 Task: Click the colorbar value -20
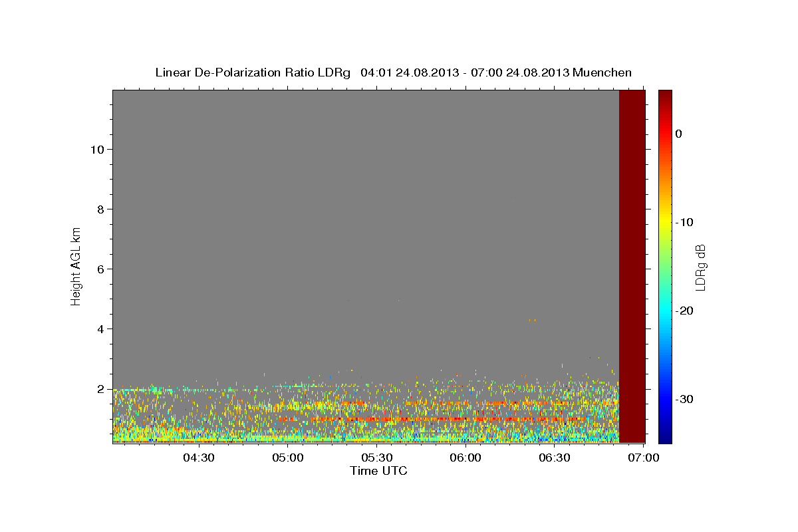coord(684,311)
